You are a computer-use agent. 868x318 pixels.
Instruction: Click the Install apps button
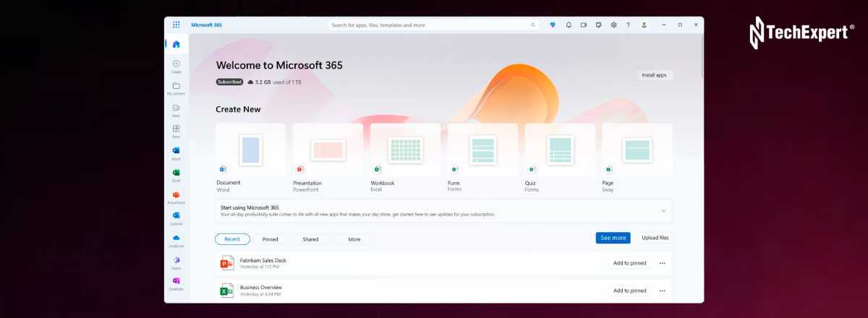(x=655, y=75)
